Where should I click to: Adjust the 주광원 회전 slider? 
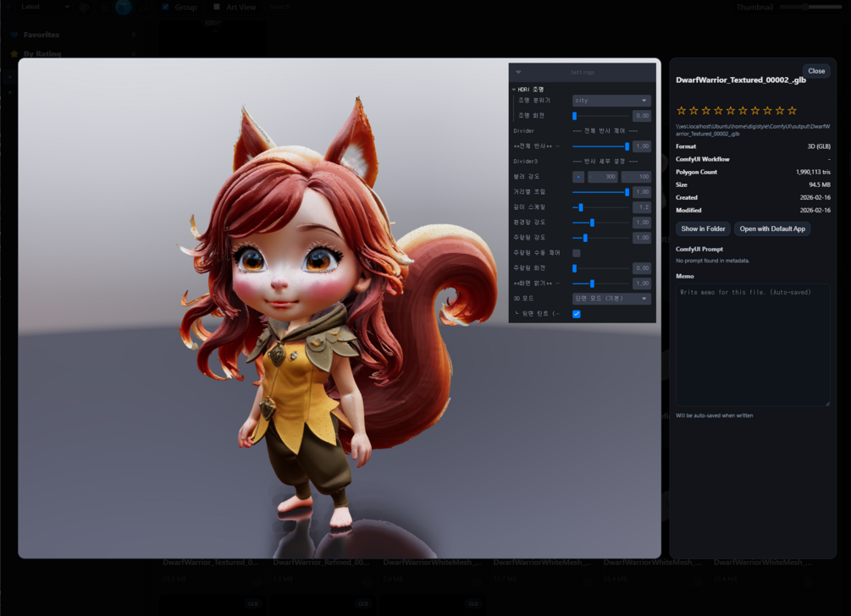tap(601, 268)
